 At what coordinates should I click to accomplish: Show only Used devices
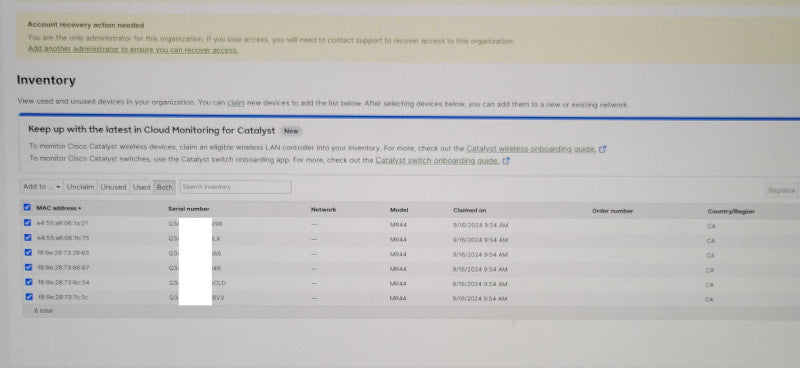tap(141, 187)
